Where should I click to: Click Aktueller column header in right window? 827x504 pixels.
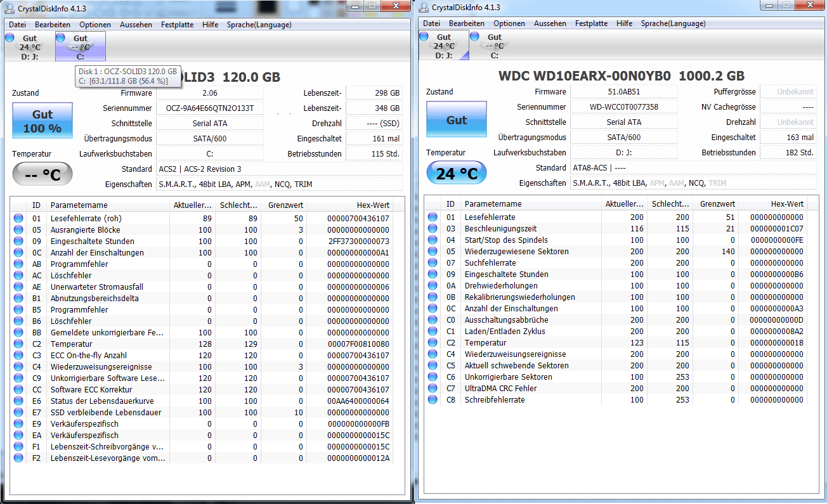point(625,204)
